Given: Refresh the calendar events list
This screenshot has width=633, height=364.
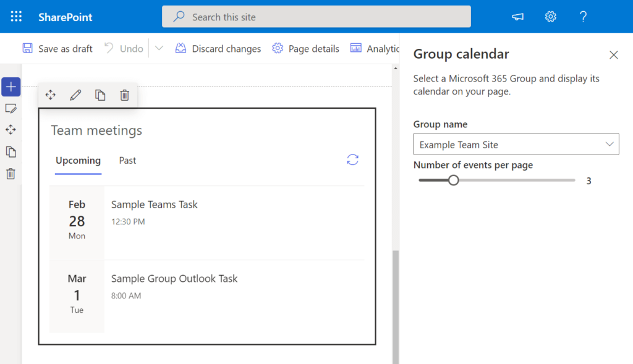Looking at the screenshot, I should (352, 160).
